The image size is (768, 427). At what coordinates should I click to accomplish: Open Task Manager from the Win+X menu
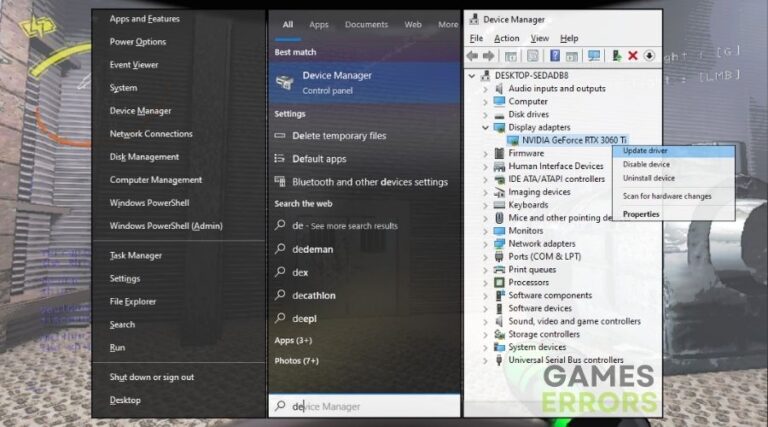pyautogui.click(x=136, y=255)
